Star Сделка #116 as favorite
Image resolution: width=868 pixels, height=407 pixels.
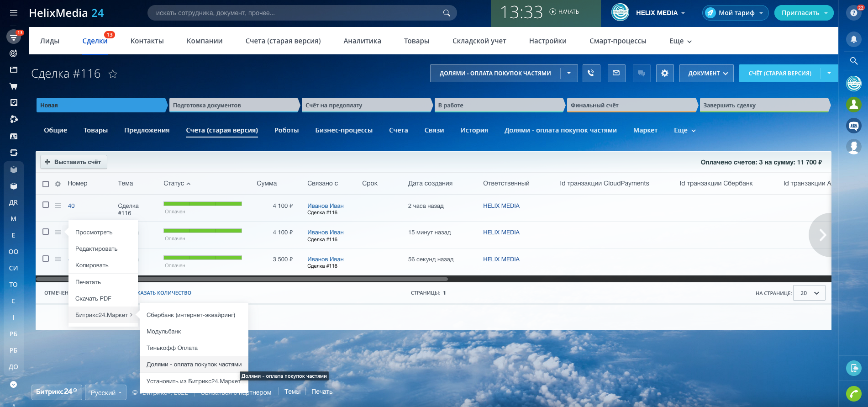point(113,74)
